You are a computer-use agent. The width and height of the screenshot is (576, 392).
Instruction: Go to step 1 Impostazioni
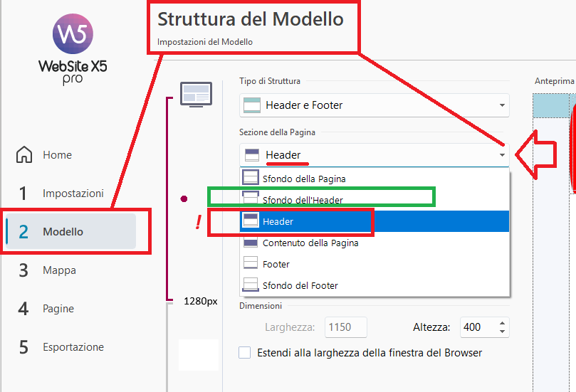(73, 194)
